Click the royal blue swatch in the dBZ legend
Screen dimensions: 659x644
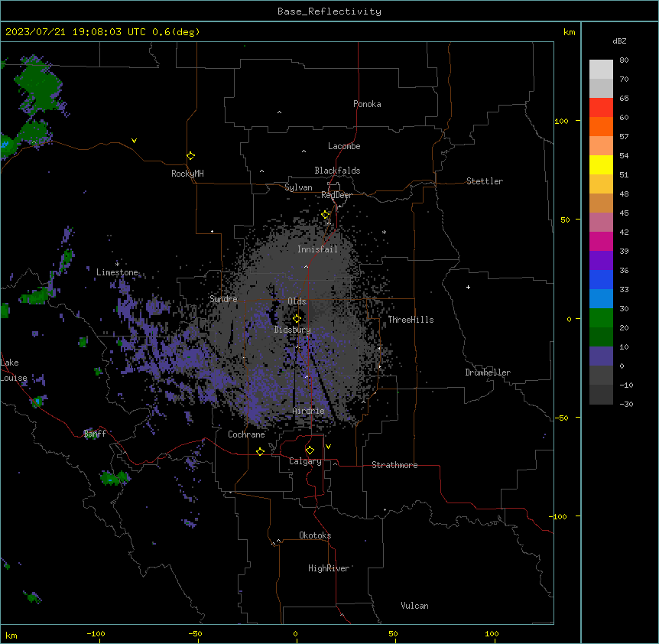click(601, 279)
